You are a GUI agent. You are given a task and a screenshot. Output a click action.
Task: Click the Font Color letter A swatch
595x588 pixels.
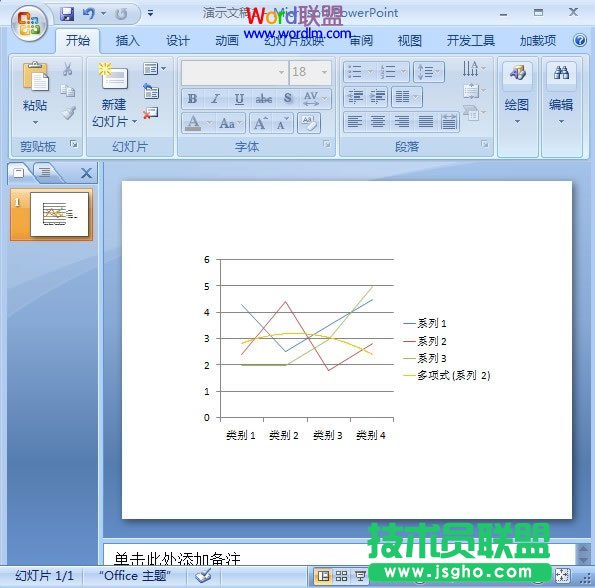pos(193,123)
